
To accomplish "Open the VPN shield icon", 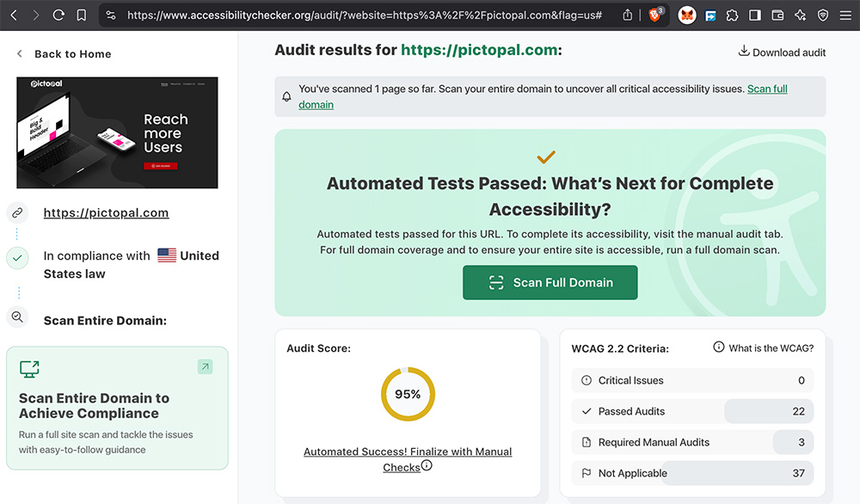I will pyautogui.click(x=823, y=15).
